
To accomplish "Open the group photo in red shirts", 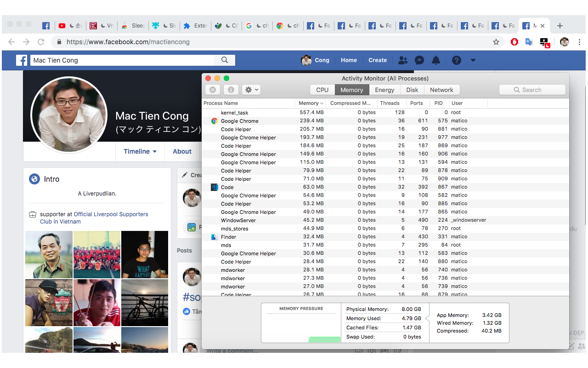I will point(97,254).
